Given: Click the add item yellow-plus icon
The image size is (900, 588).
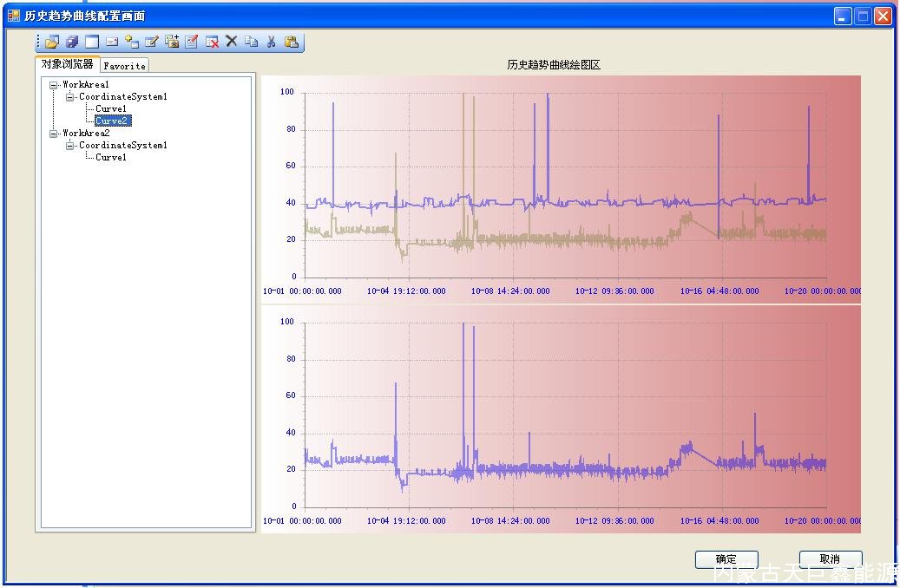Looking at the screenshot, I should 132,42.
